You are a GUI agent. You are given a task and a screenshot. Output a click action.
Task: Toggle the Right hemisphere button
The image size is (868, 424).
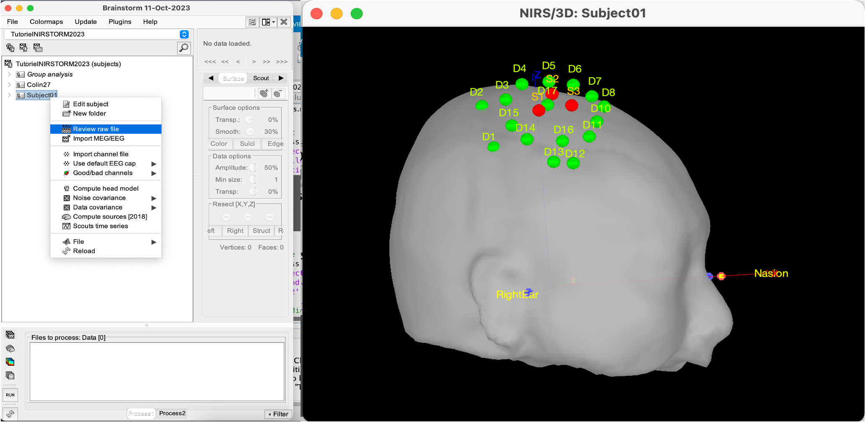click(235, 231)
